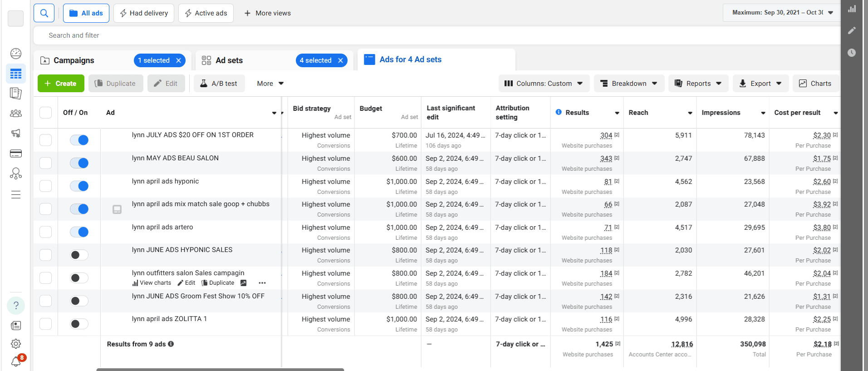868x371 pixels.
Task: Click View charts for outfitters salon ad
Action: tap(152, 283)
